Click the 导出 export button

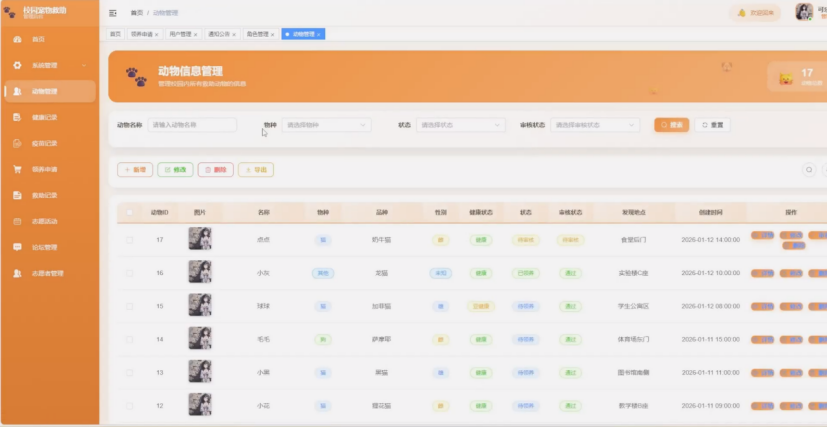[256, 170]
